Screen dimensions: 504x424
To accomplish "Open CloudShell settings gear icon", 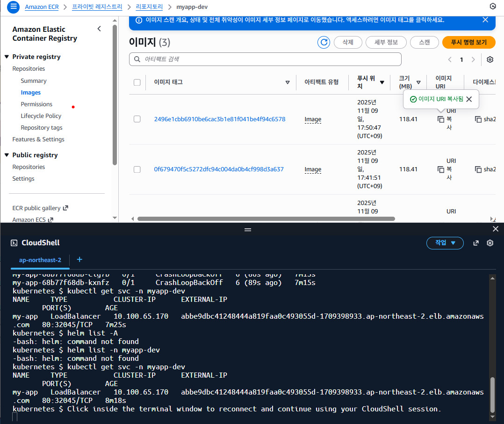I will tap(490, 243).
